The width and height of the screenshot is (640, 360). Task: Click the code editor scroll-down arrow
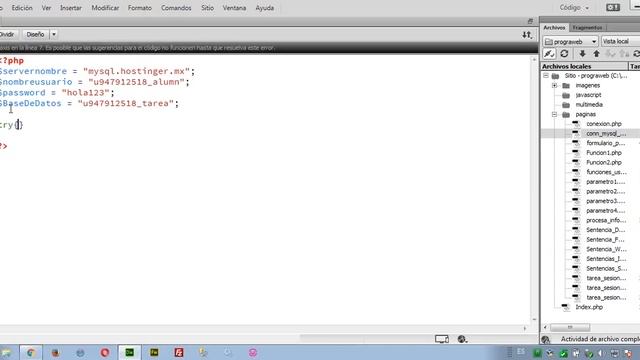tap(534, 320)
